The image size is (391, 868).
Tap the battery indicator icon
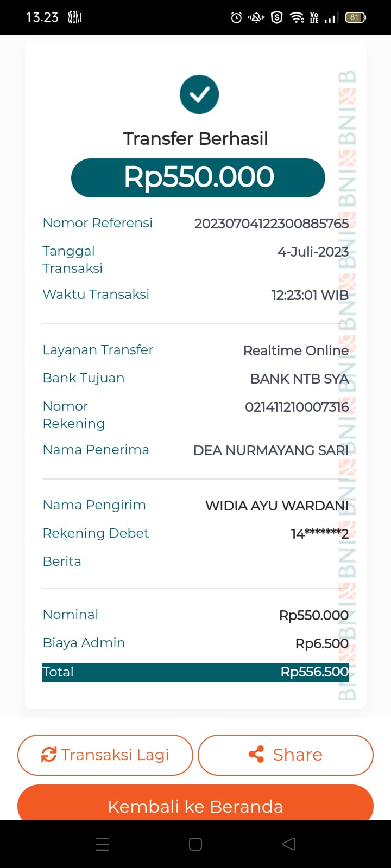click(x=355, y=18)
